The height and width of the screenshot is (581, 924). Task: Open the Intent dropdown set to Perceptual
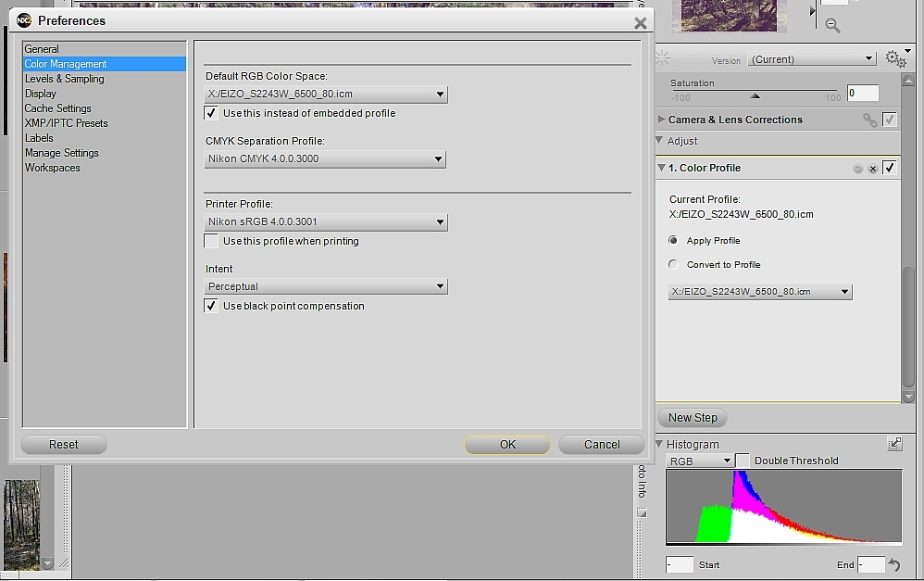[x=326, y=286]
